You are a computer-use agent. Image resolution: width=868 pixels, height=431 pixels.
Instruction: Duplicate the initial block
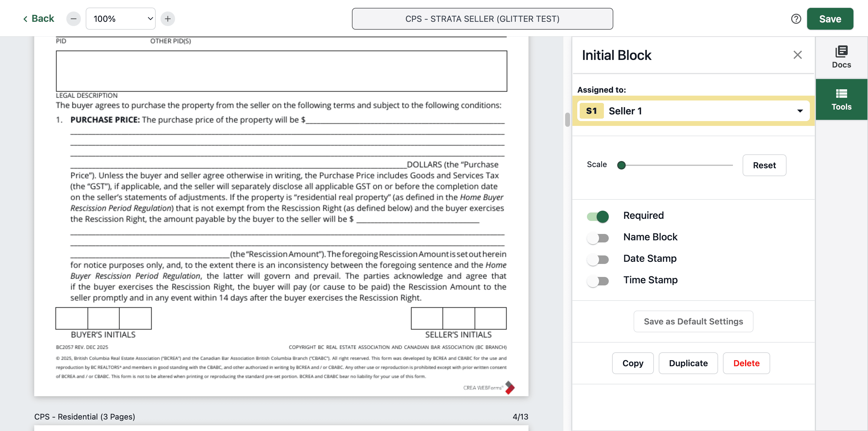pyautogui.click(x=688, y=363)
